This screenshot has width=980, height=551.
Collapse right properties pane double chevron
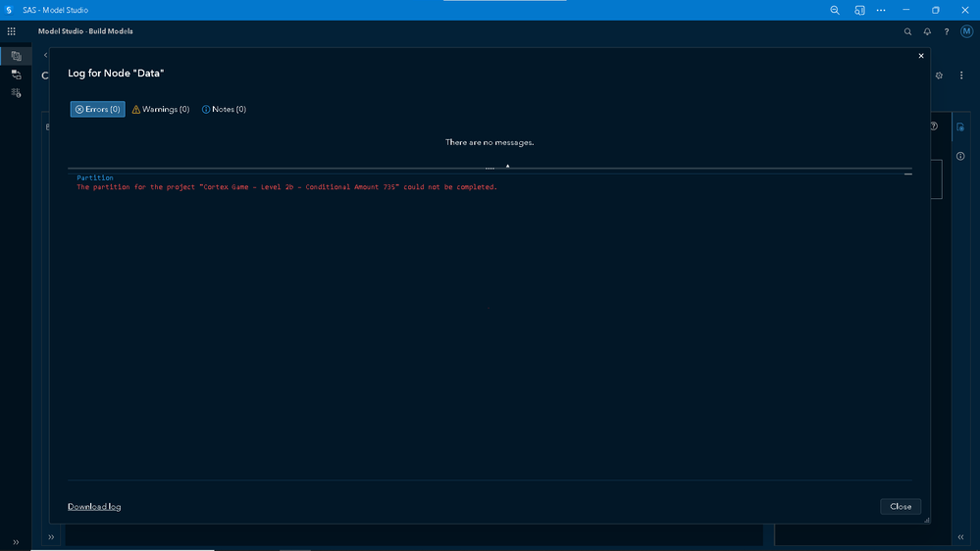[960, 536]
